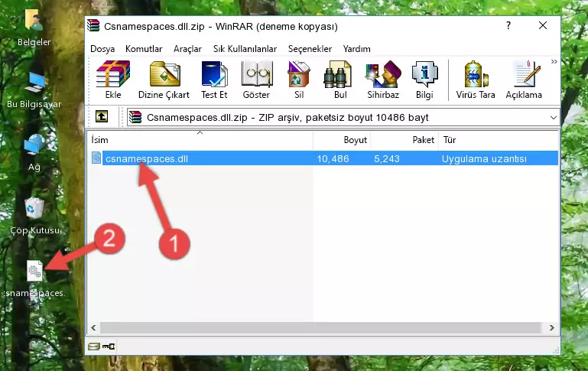Screen dimensions: 588x371
Task: Expand hidden toolbar items chevron
Action: coord(554,62)
